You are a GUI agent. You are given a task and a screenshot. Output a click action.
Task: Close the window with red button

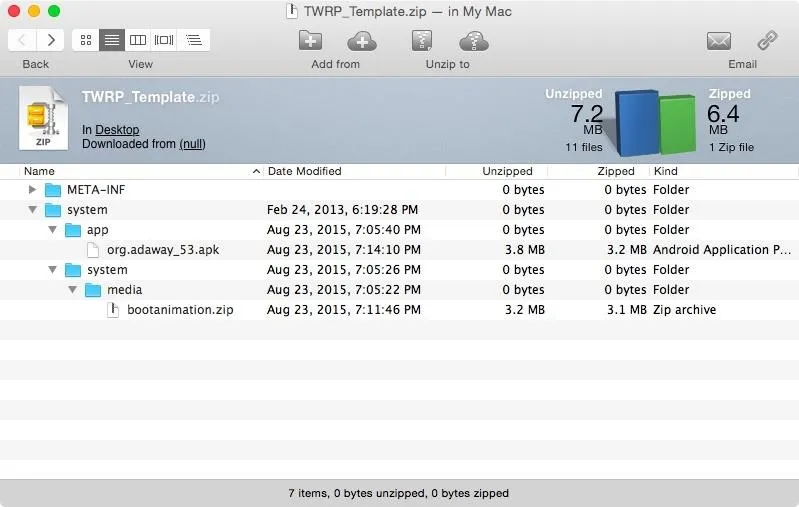click(14, 11)
